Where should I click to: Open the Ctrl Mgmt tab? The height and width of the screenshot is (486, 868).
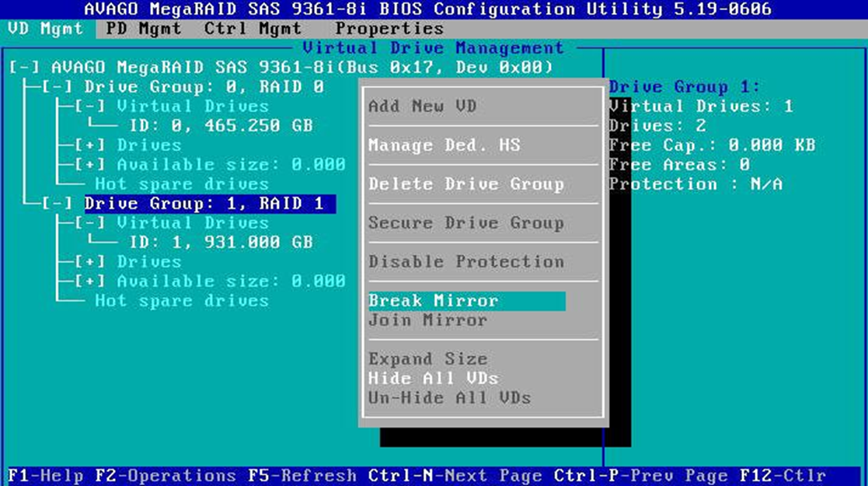tap(253, 28)
